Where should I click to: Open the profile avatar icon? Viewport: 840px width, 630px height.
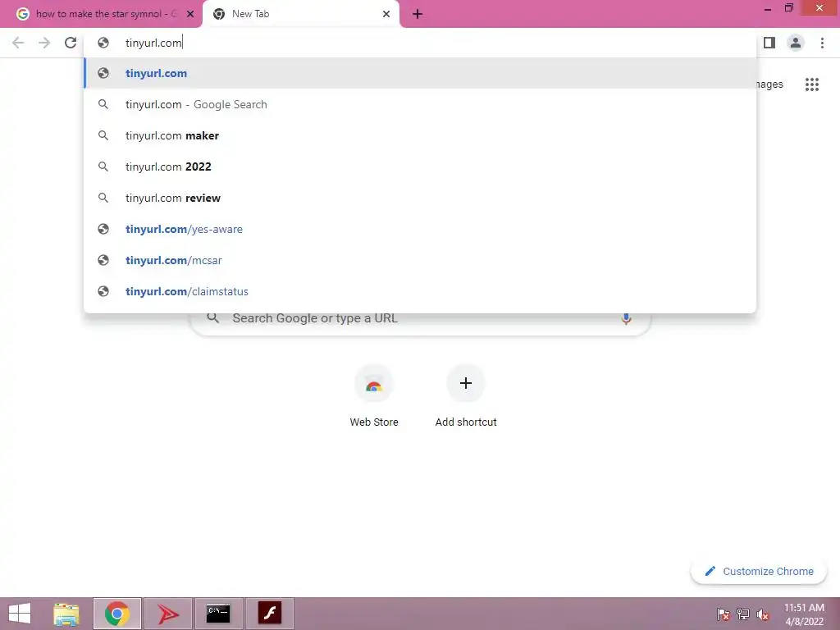(796, 43)
